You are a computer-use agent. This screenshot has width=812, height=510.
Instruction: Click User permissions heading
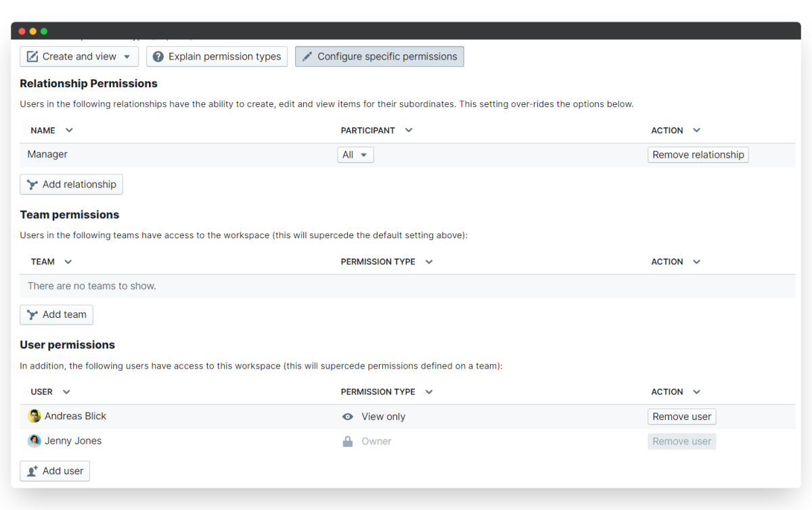click(68, 345)
